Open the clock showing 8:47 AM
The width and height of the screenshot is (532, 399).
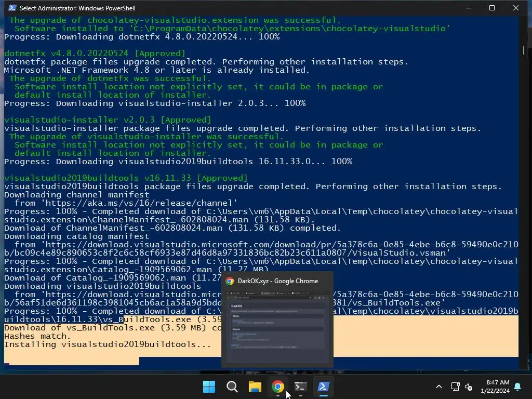point(495,387)
